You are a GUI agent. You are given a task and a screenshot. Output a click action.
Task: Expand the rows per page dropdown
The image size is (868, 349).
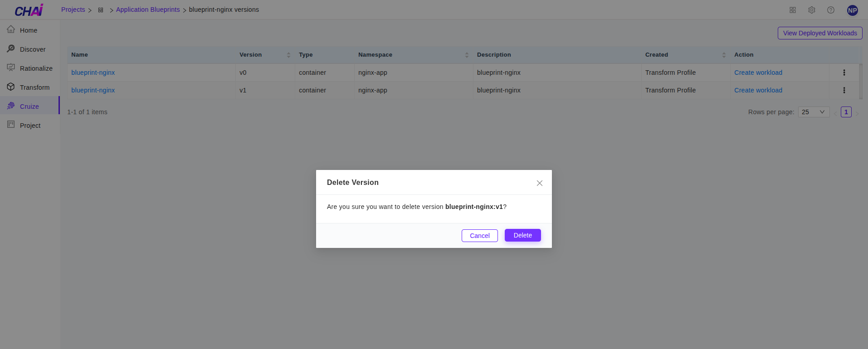tap(814, 112)
